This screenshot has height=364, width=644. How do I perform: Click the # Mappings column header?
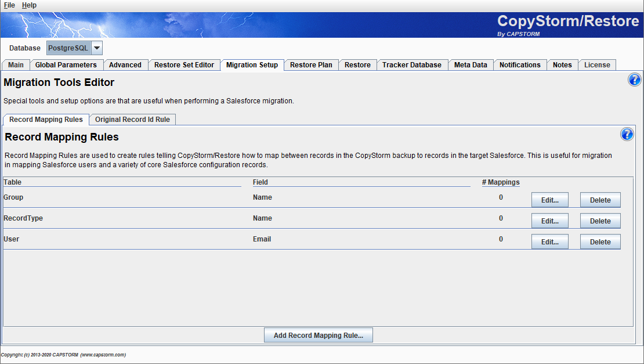pyautogui.click(x=501, y=182)
